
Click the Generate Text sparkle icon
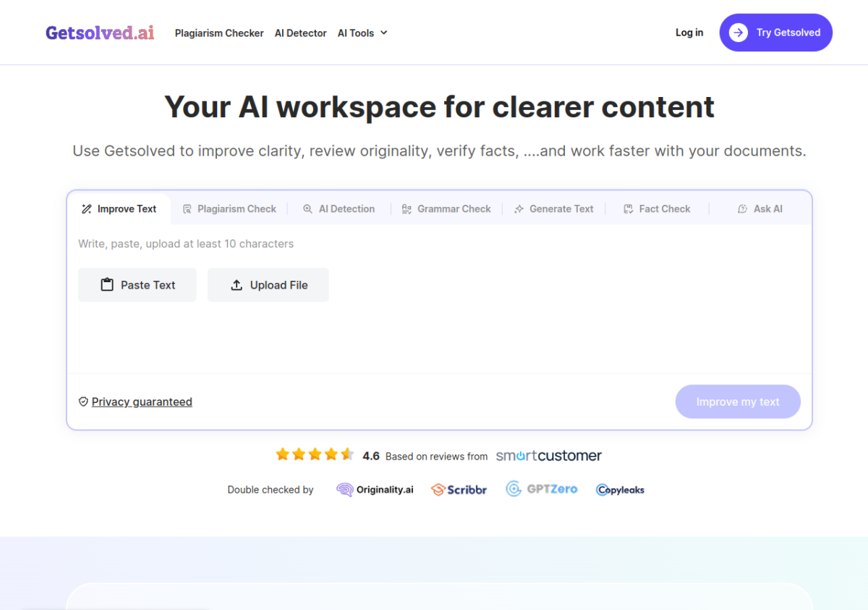[519, 209]
